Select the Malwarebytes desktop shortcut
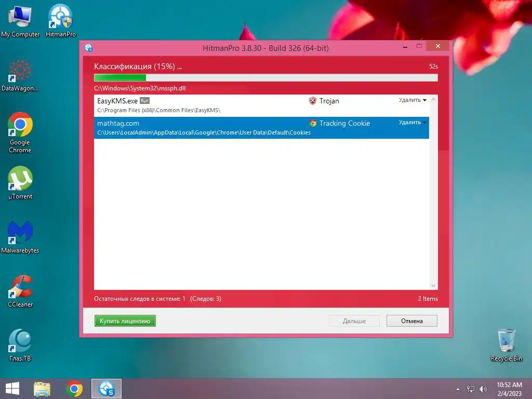The image size is (532, 399). (x=20, y=237)
